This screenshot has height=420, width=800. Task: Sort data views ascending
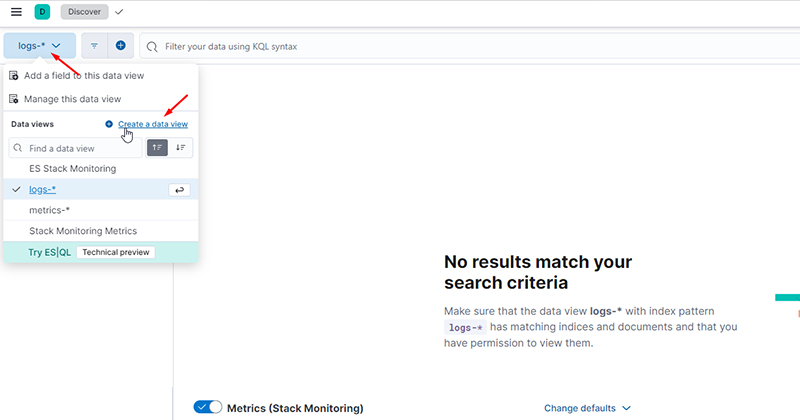click(157, 148)
